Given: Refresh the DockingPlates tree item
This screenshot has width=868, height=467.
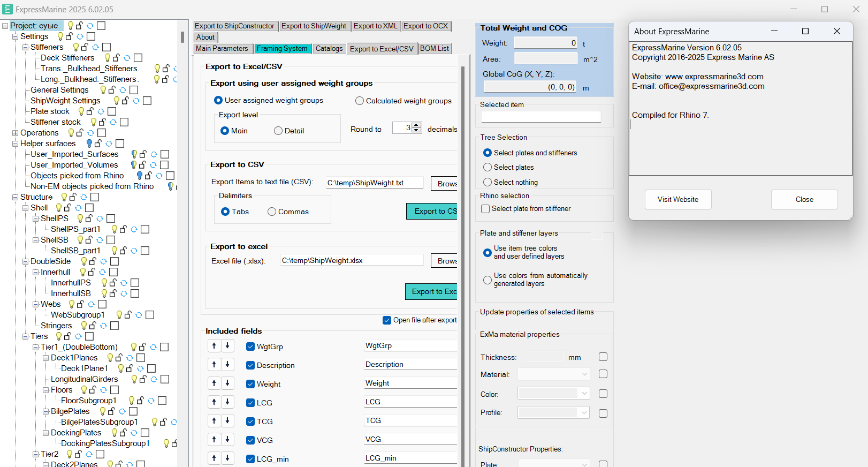Looking at the screenshot, I should pos(134,433).
